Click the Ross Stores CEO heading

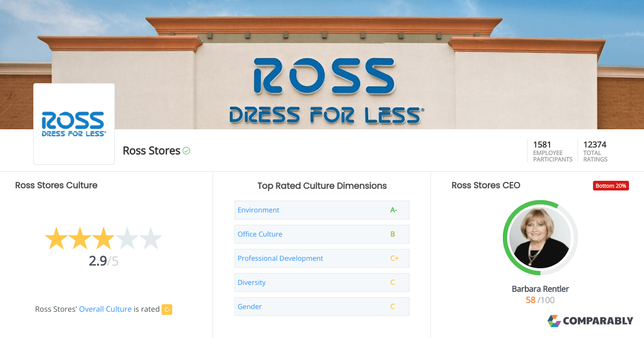click(486, 185)
